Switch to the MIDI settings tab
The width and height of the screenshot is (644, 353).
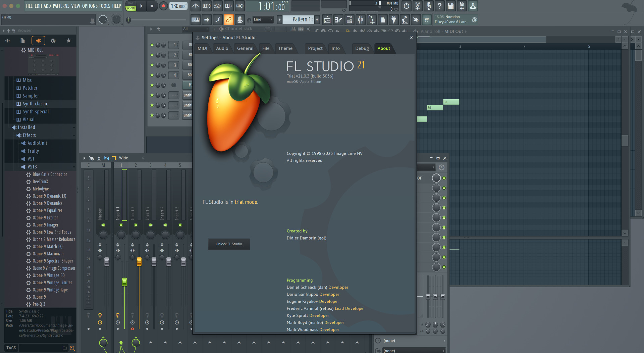point(202,48)
